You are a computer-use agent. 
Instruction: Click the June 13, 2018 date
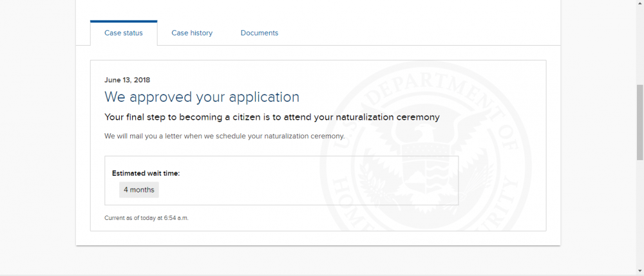click(127, 80)
